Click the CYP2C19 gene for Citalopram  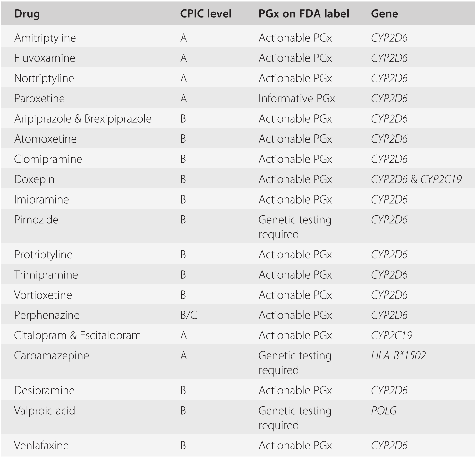point(392,335)
